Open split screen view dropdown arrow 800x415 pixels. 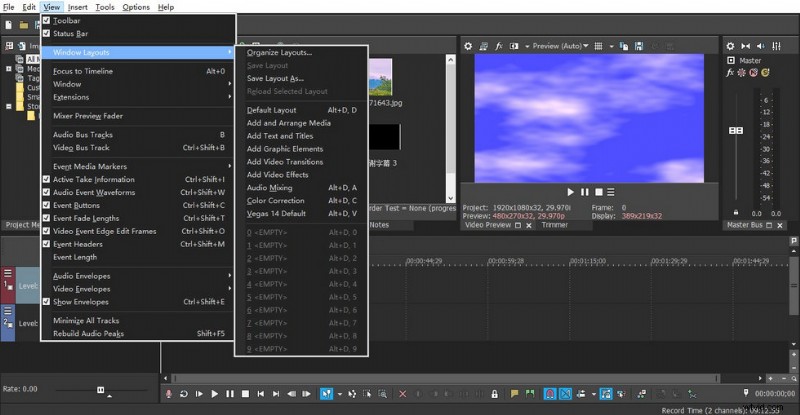click(x=527, y=46)
